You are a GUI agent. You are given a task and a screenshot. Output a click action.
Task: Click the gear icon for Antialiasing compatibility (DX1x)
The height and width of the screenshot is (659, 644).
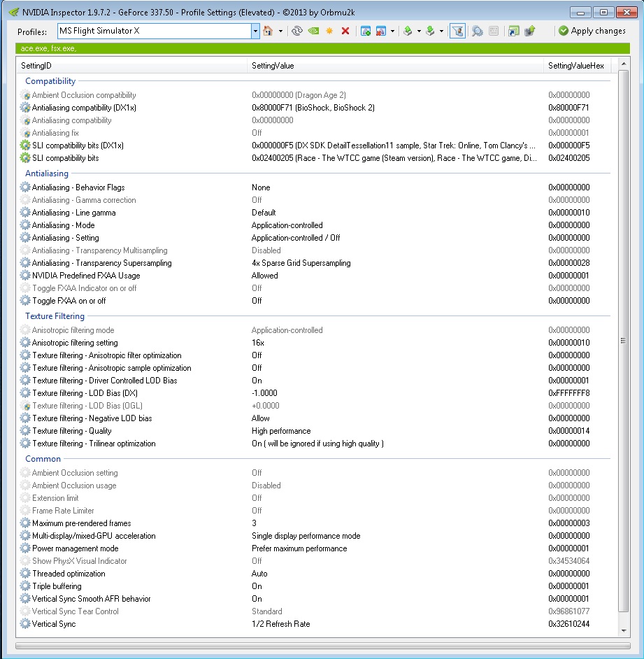point(26,108)
